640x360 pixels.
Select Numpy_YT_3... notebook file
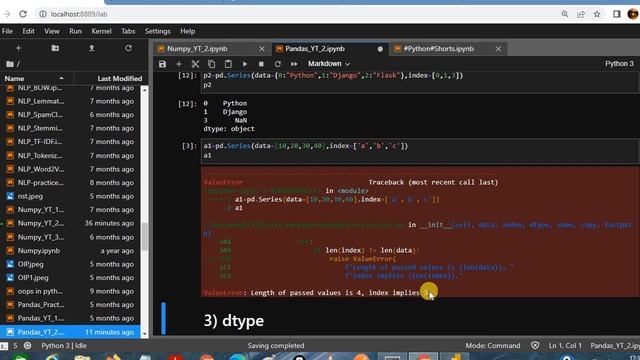[x=70, y=237]
